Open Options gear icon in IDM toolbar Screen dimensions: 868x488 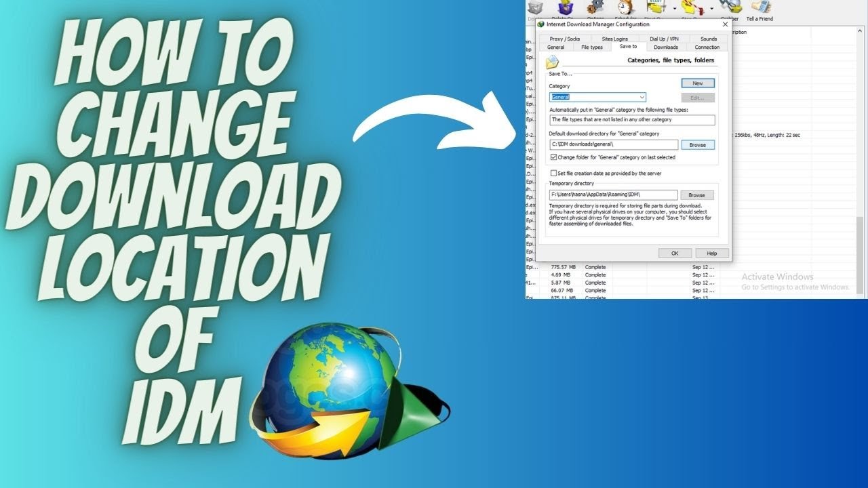pyautogui.click(x=595, y=7)
